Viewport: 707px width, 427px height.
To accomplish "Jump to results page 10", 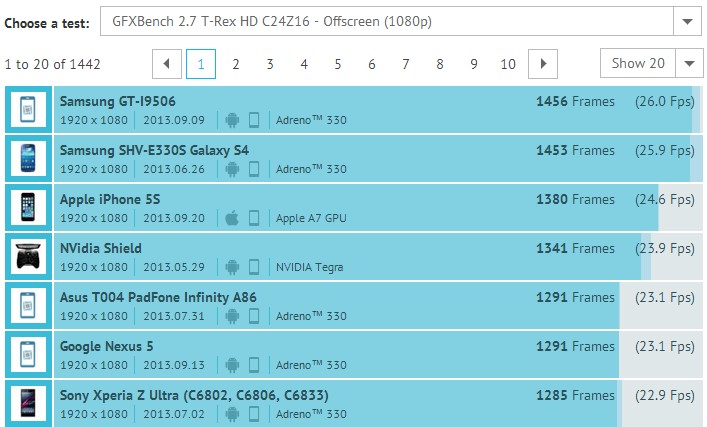I will [508, 64].
